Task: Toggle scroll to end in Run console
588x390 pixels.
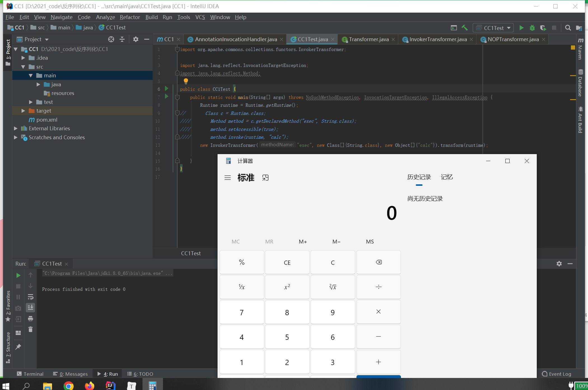Action: (31, 308)
